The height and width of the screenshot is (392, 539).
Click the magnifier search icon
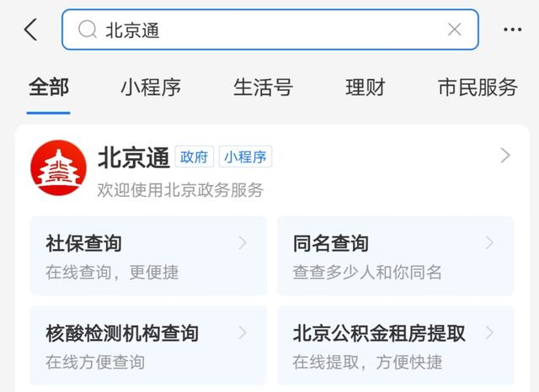tap(88, 29)
